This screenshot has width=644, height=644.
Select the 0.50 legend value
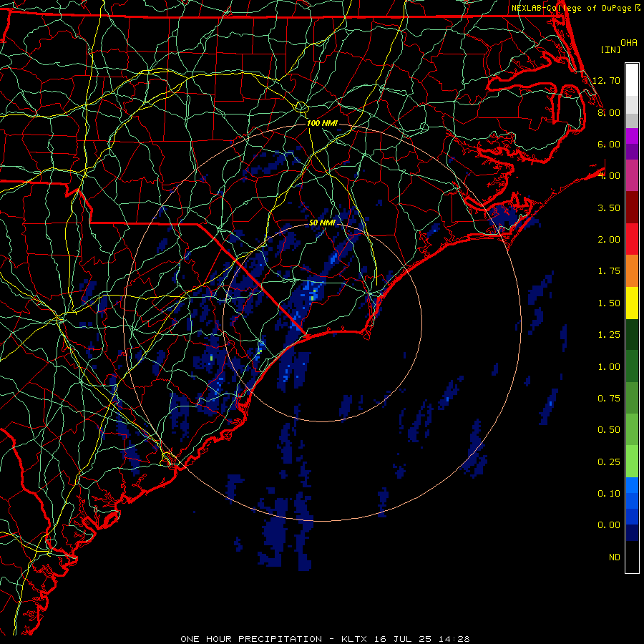[x=609, y=430]
